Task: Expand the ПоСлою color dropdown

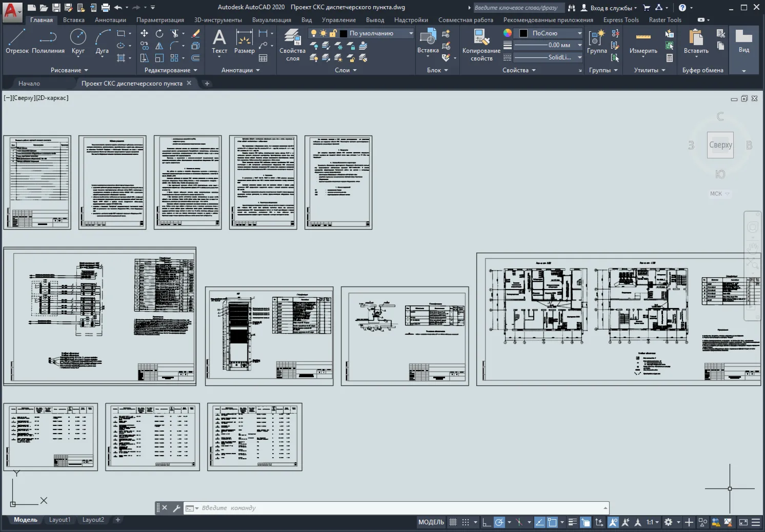Action: (x=580, y=33)
